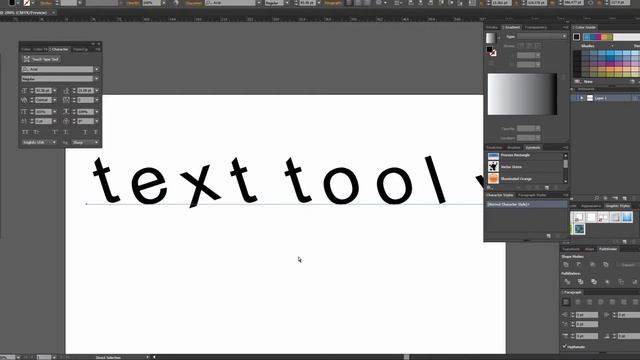Viewport: 640px width, 360px height.
Task: Toggle Small Caps in Character panel
Action: (x=36, y=132)
